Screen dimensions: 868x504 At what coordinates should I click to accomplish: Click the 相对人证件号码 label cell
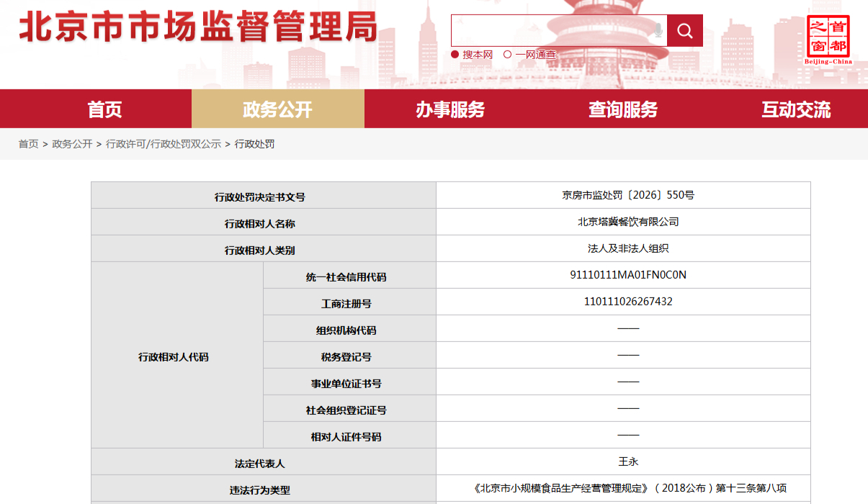[350, 436]
